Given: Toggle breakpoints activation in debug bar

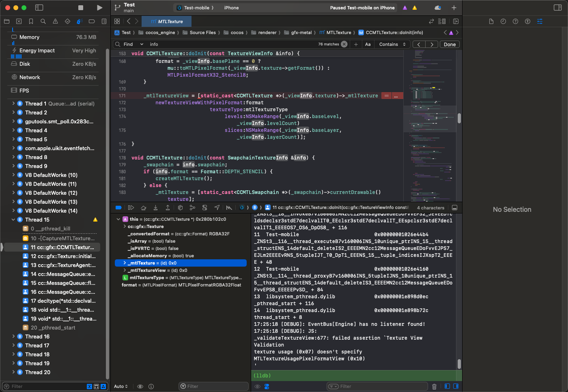Looking at the screenshot, I should 118,207.
